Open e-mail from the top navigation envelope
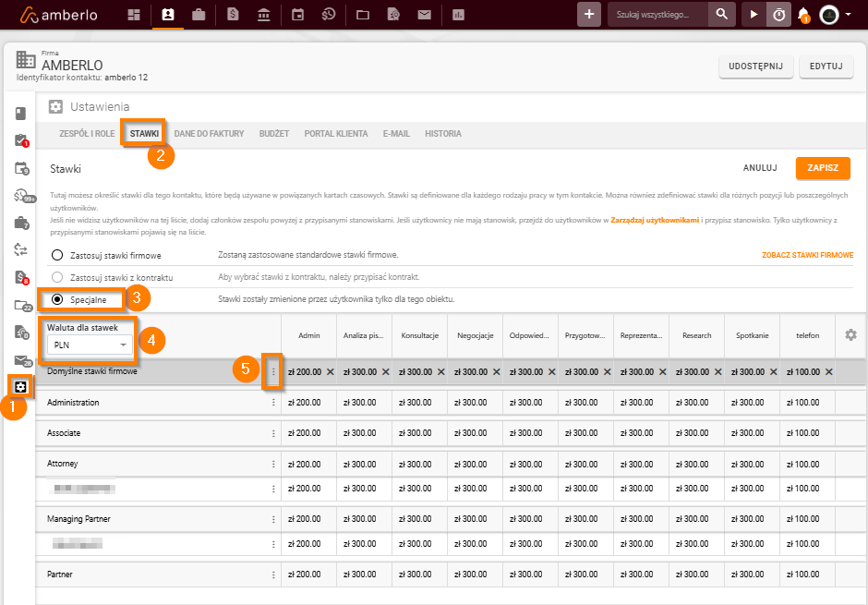 tap(425, 15)
